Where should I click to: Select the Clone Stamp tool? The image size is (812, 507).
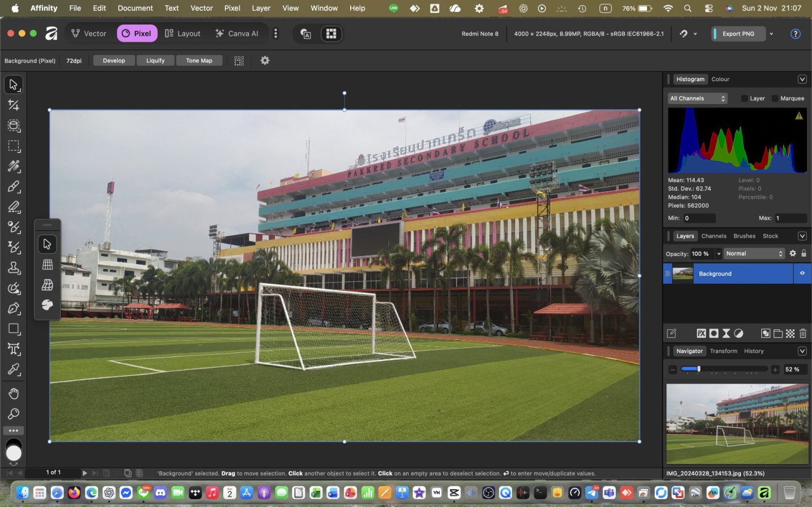pyautogui.click(x=14, y=268)
